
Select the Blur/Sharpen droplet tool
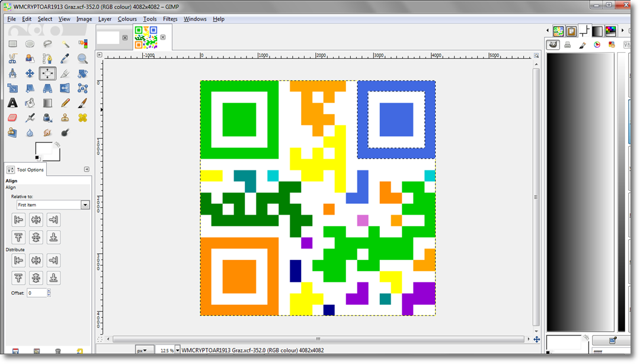pyautogui.click(x=30, y=133)
